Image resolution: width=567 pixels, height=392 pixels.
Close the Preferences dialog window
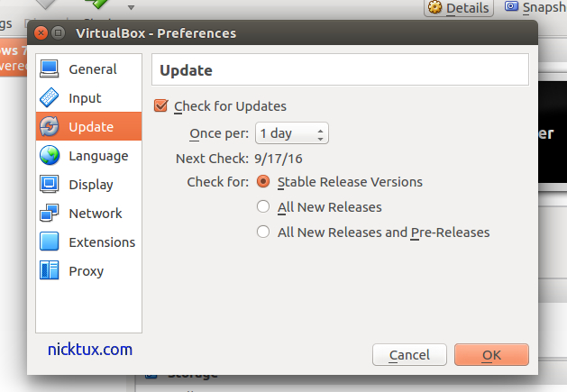click(x=41, y=33)
